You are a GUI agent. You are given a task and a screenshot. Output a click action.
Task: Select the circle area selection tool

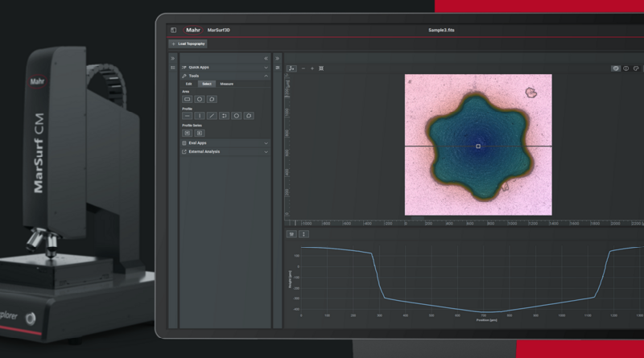coord(200,99)
